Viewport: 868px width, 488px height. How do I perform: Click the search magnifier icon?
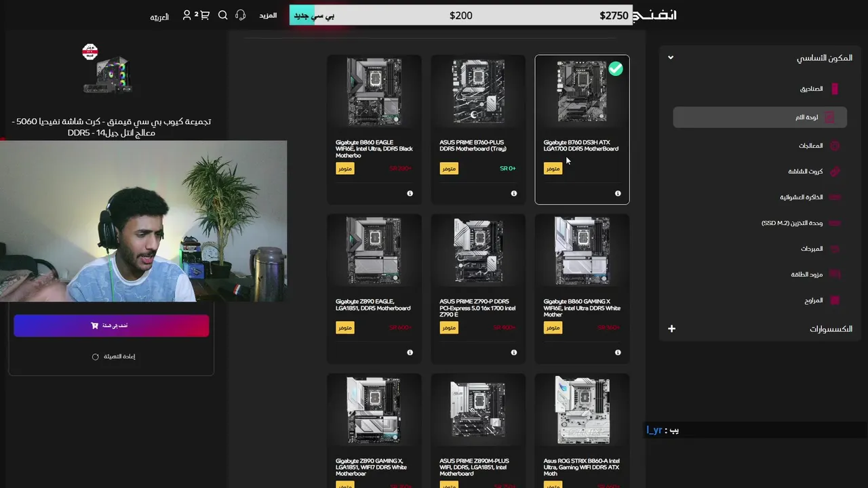point(222,15)
